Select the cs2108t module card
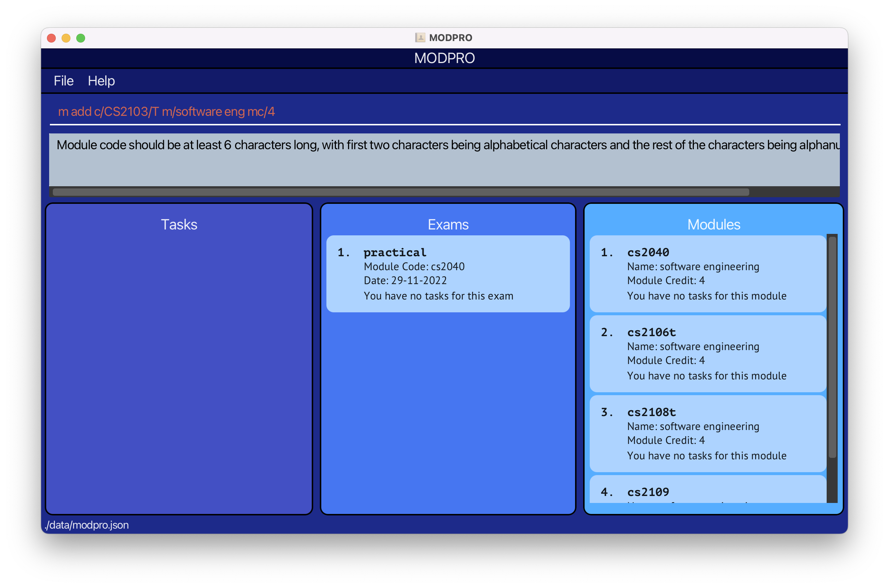889x588 pixels. pyautogui.click(x=707, y=434)
